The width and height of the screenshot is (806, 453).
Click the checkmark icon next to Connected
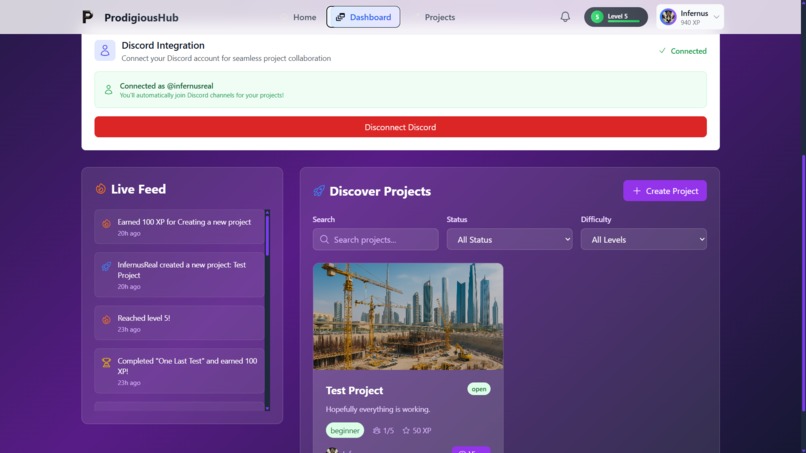click(x=662, y=50)
